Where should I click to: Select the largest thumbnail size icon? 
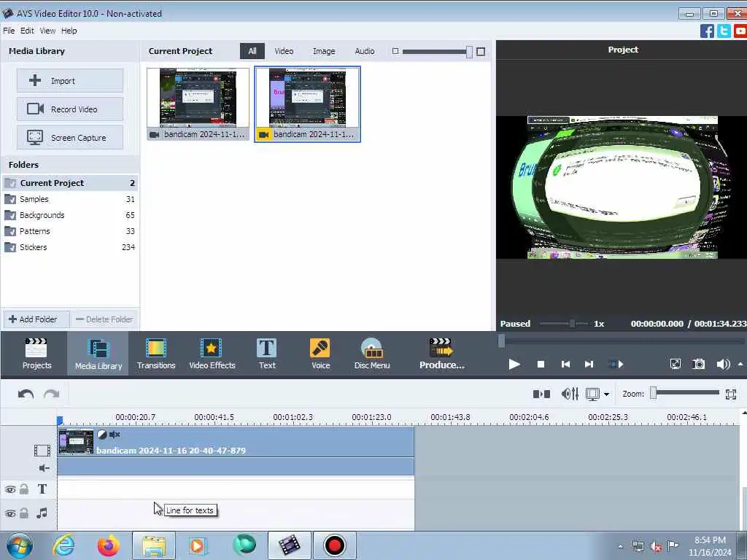coord(481,52)
